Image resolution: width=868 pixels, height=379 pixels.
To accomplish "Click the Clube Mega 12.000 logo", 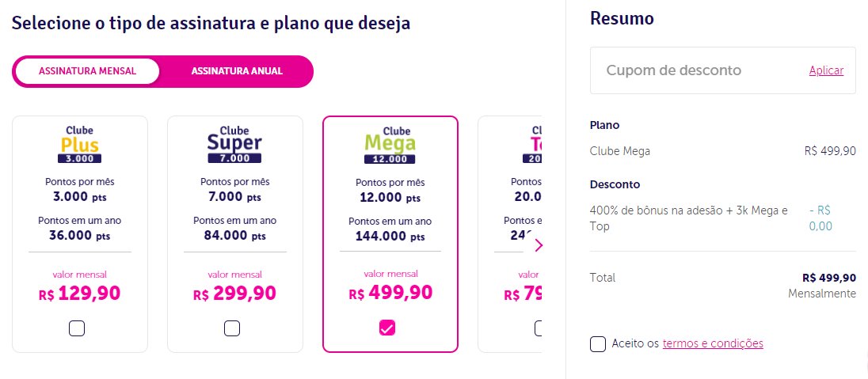I will click(x=390, y=145).
